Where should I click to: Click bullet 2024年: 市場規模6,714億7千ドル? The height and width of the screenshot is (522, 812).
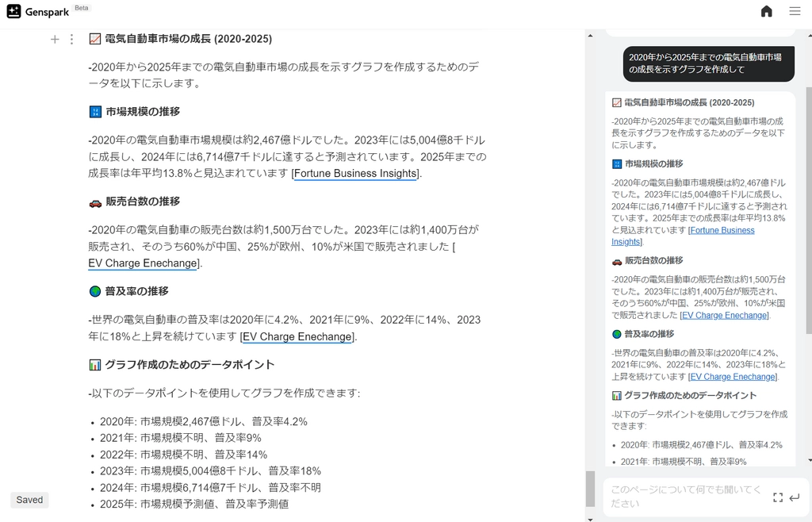210,488
